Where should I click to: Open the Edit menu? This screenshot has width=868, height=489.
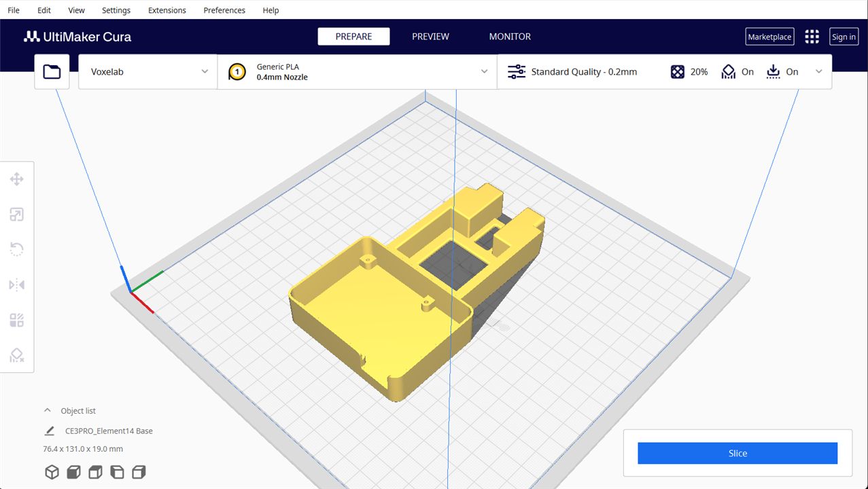click(44, 10)
